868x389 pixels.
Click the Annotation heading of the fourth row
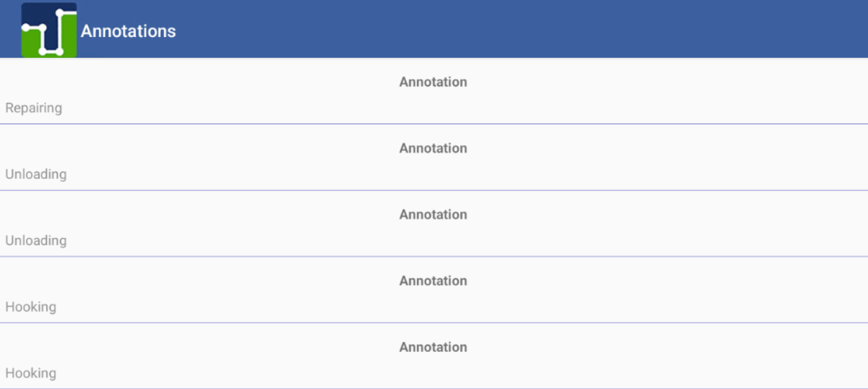tap(433, 280)
